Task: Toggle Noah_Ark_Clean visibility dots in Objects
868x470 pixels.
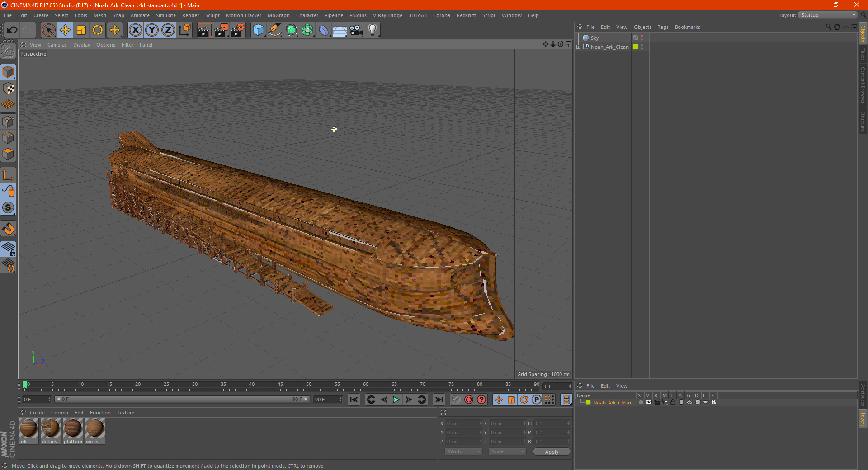Action: 642,47
